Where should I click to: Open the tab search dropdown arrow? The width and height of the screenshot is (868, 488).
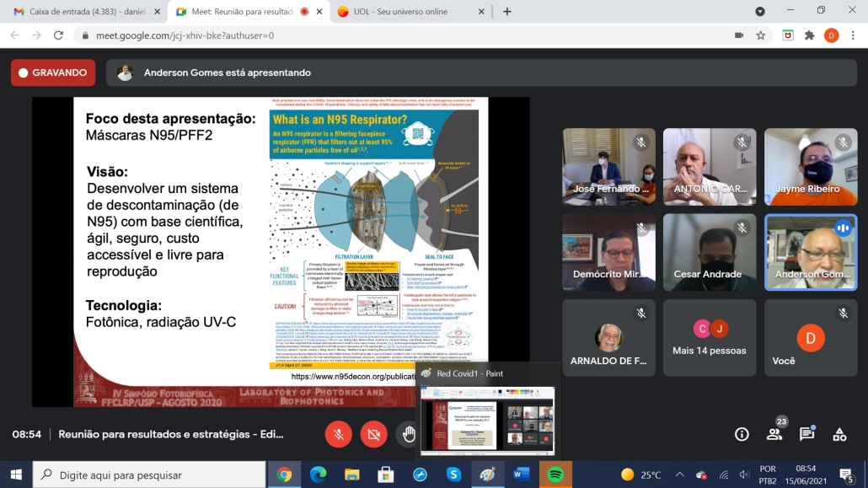[x=760, y=12]
